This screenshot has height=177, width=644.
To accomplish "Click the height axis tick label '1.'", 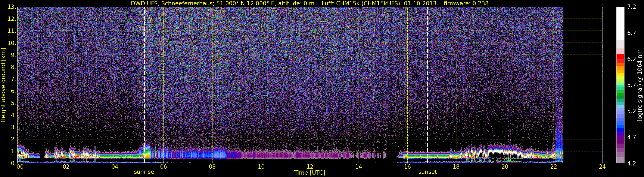I will coord(13,151).
